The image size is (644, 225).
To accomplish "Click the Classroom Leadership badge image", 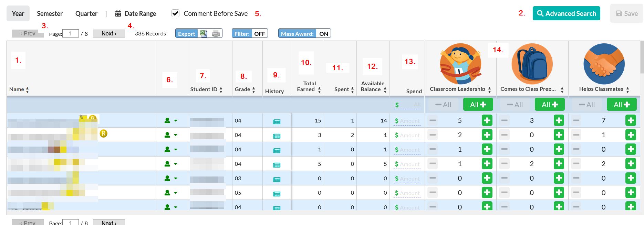I will point(460,64).
